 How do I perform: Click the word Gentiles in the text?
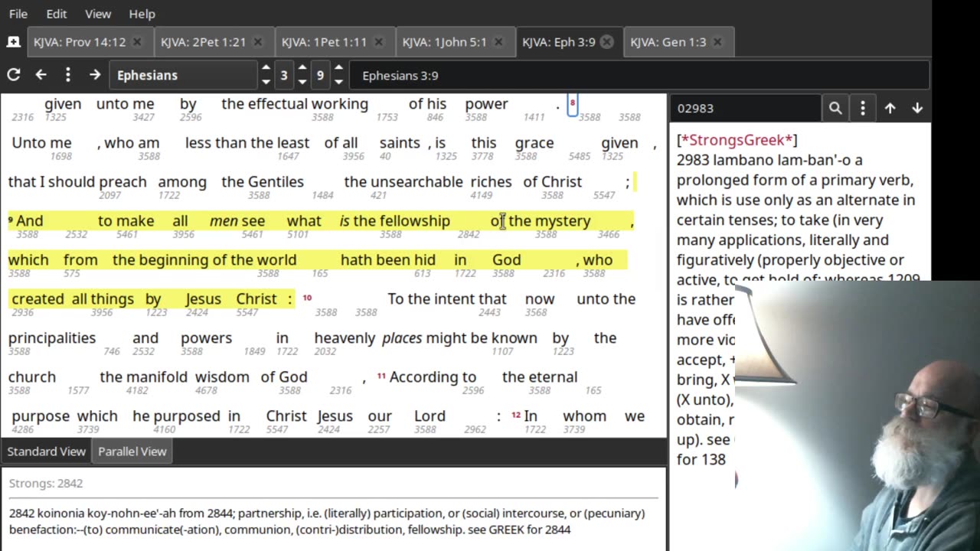pyautogui.click(x=276, y=182)
